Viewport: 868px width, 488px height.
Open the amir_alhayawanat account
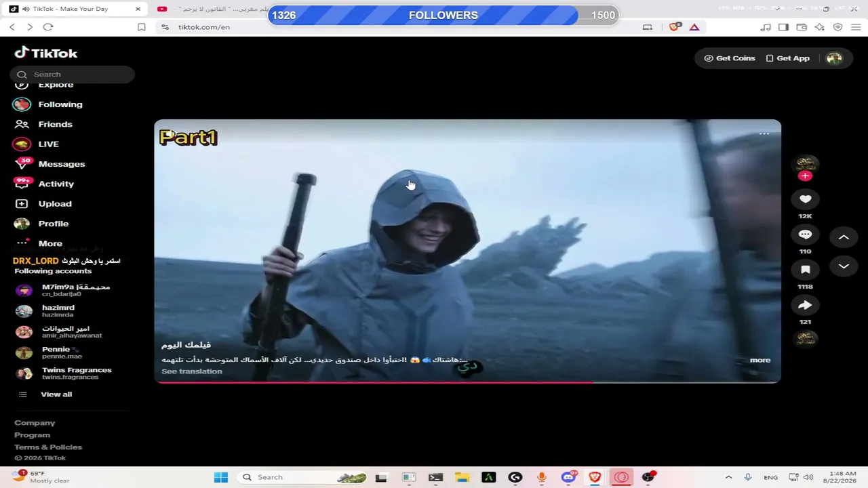(x=58, y=332)
